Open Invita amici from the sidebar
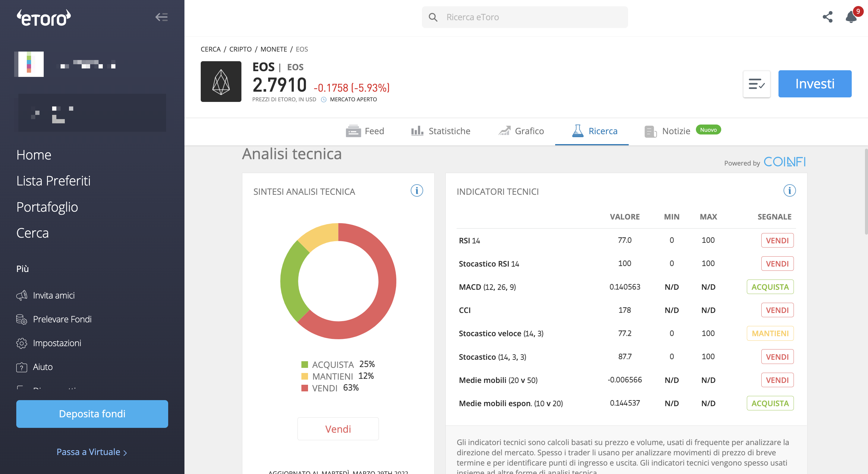The image size is (868, 474). (54, 295)
